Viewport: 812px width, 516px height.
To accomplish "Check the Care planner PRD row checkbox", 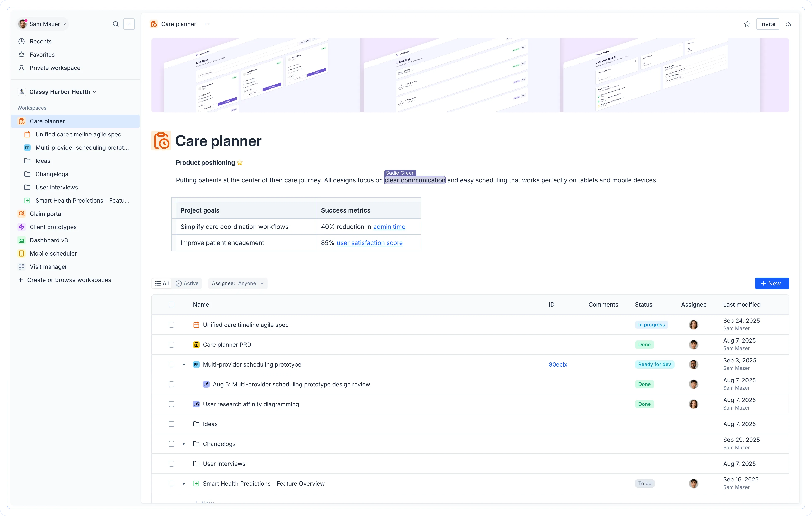I will pos(171,345).
